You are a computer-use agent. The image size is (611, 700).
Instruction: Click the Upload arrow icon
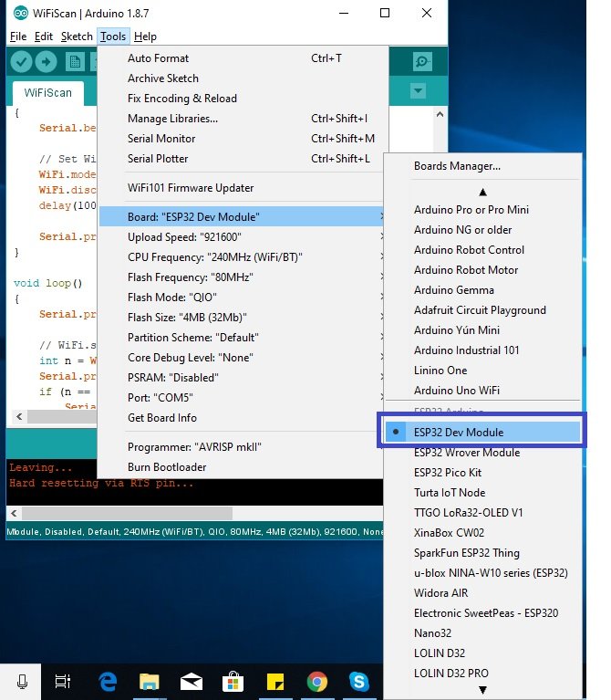point(46,62)
